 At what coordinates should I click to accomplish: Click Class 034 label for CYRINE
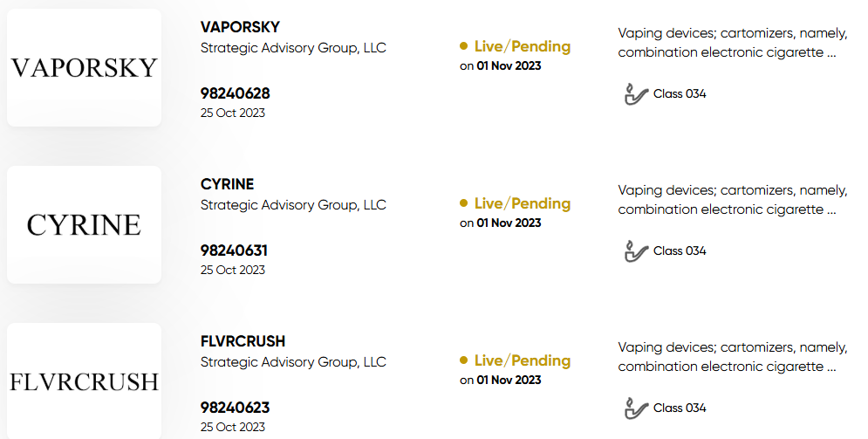click(680, 250)
